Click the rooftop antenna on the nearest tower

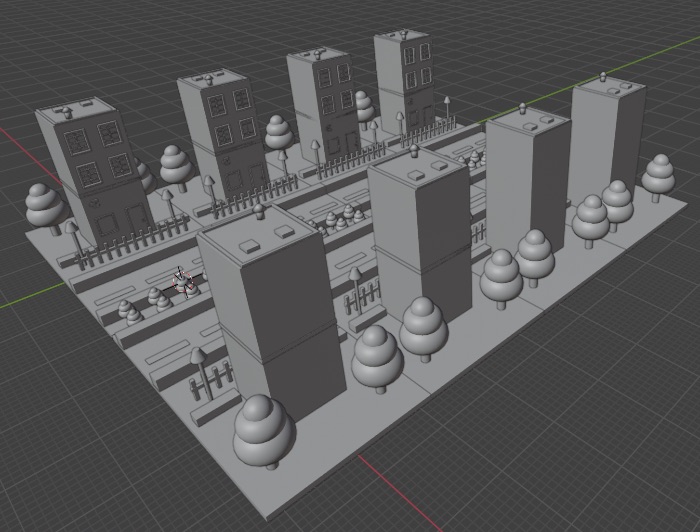tap(258, 211)
